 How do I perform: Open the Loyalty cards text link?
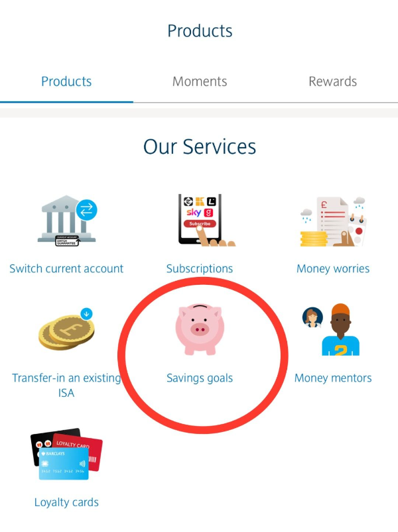coord(66,502)
